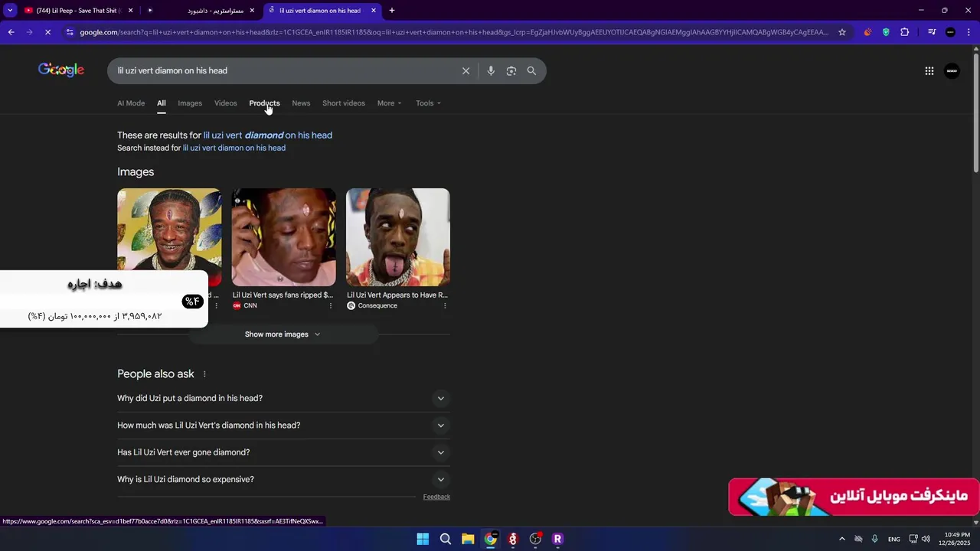Switch to Videos search tab

(x=226, y=103)
